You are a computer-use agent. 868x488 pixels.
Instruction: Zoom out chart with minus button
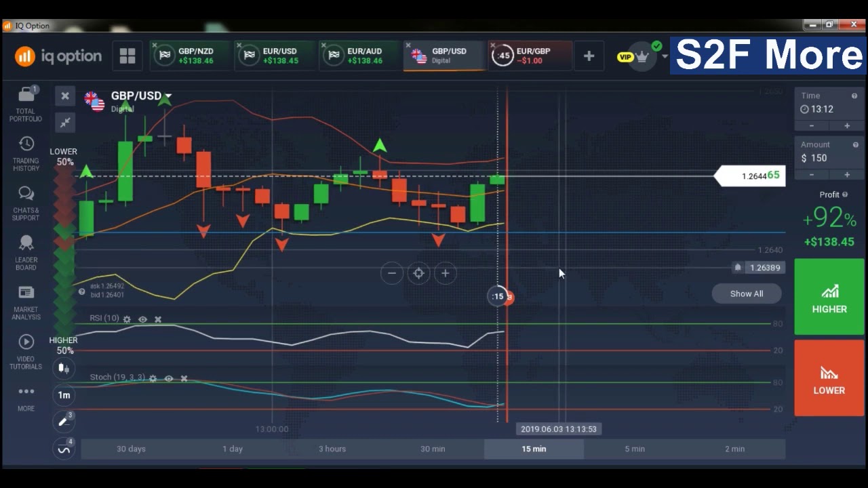pos(392,273)
